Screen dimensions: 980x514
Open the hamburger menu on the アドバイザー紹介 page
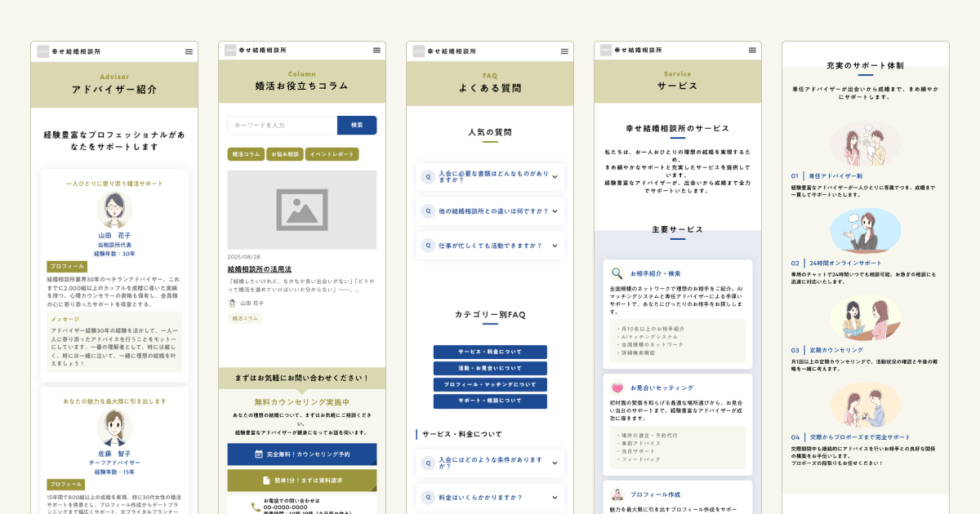pos(189,50)
